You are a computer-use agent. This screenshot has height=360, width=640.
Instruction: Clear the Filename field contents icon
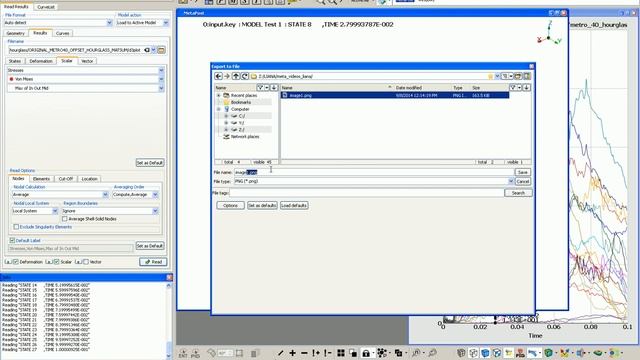[147, 50]
